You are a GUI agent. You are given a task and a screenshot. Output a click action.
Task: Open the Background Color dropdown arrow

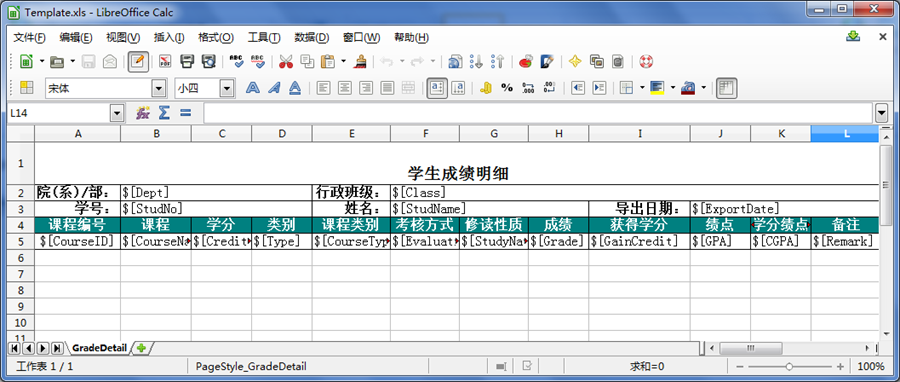(673, 88)
